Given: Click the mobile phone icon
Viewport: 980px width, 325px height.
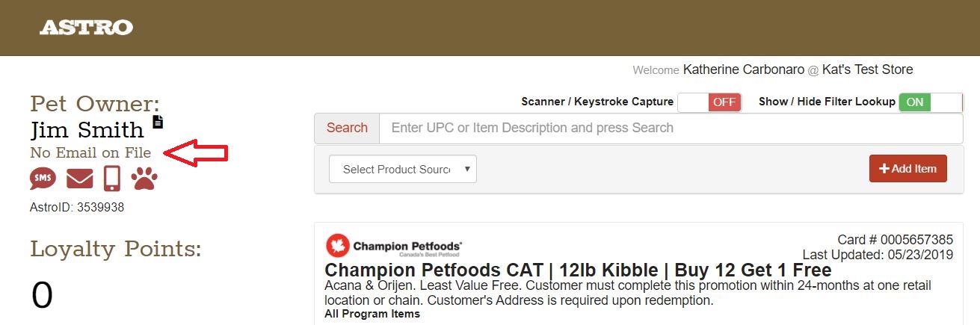Looking at the screenshot, I should click(112, 179).
